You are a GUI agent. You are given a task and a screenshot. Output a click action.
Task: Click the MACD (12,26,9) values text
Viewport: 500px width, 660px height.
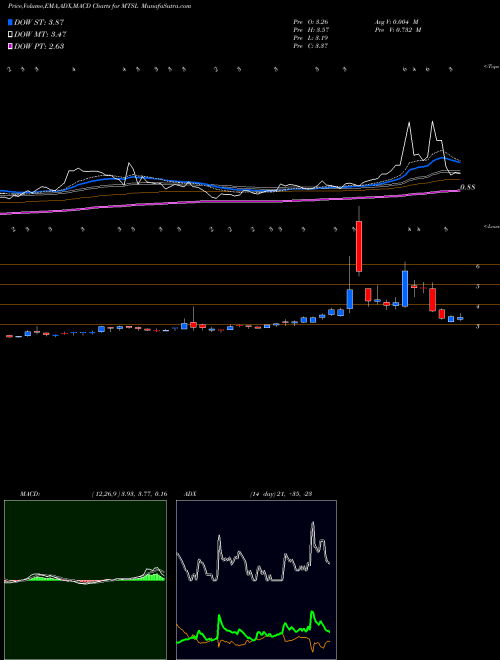point(129,494)
